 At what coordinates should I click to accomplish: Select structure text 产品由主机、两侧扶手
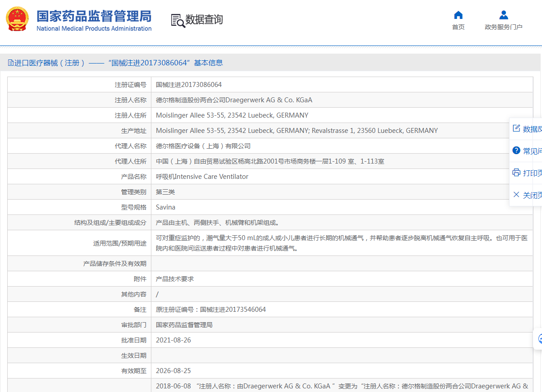coord(218,223)
